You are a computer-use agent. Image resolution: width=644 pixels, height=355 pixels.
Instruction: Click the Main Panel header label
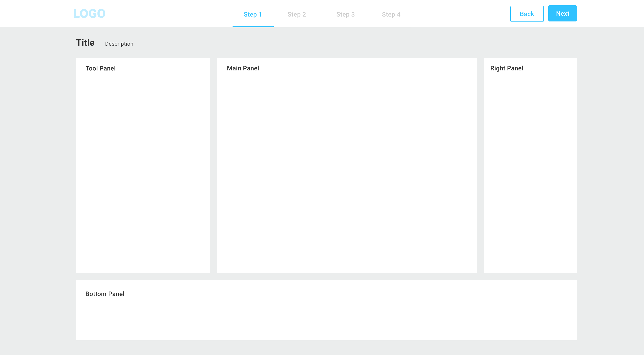[243, 68]
